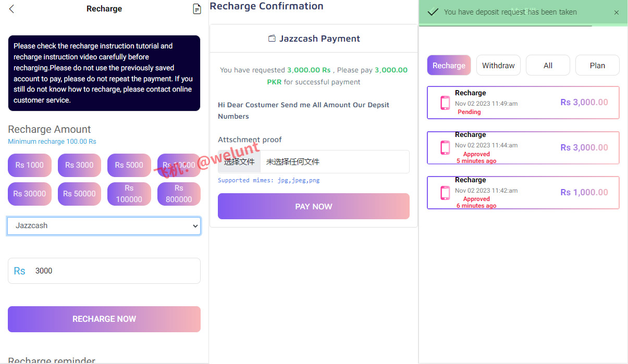The image size is (628, 364).
Task: Open the recharge records document icon
Action: 196,9
